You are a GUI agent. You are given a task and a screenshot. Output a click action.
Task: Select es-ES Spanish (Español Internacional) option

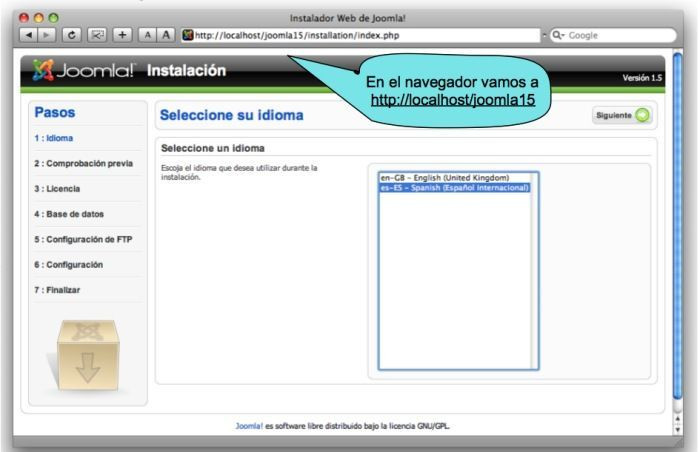pos(453,187)
